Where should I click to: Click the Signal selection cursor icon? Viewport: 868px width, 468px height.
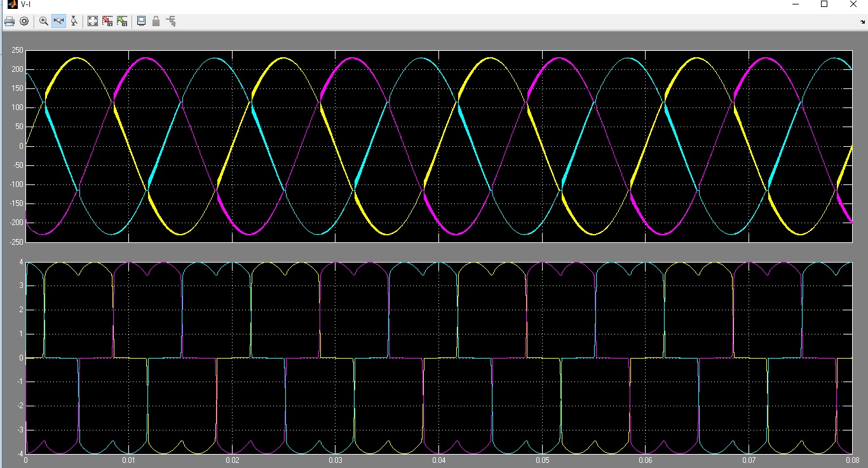point(171,21)
